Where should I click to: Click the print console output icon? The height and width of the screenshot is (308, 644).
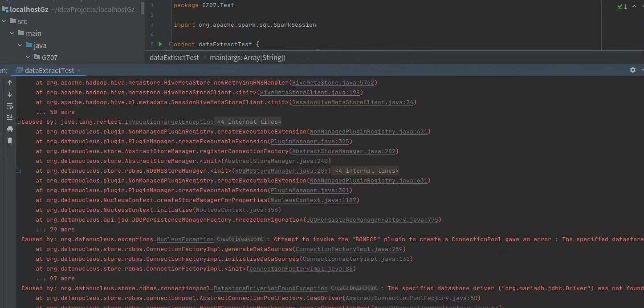[x=10, y=129]
